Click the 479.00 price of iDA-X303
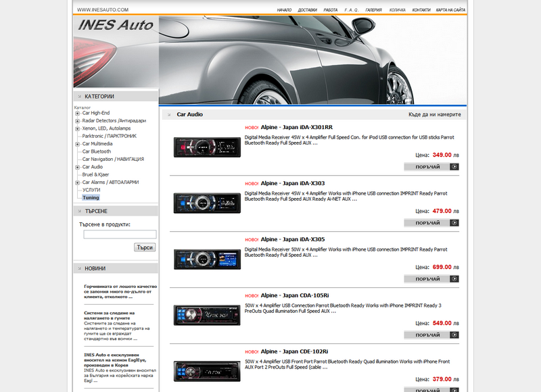Image resolution: width=541 pixels, height=392 pixels. (442, 211)
